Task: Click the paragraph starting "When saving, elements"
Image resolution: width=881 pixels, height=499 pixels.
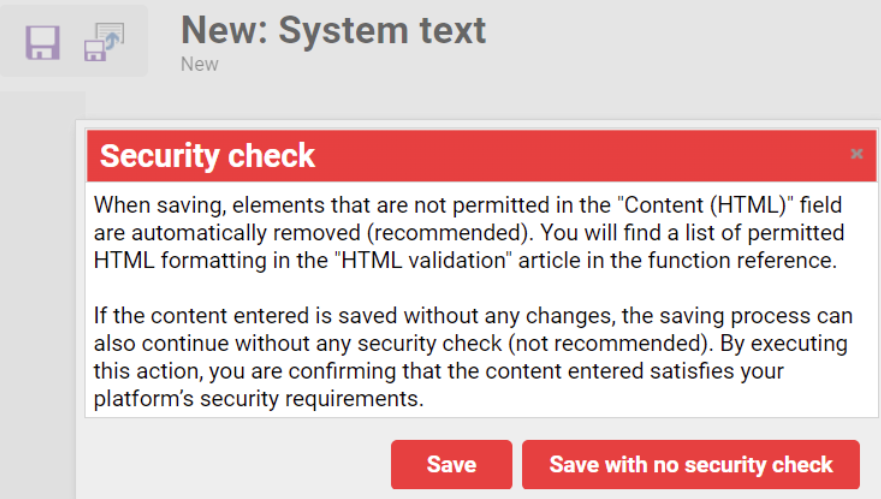Action: point(468,234)
